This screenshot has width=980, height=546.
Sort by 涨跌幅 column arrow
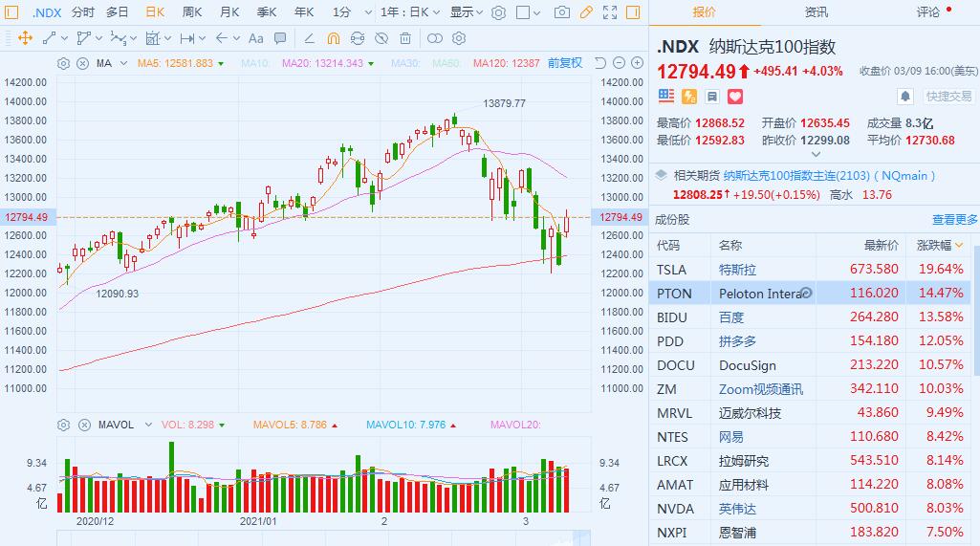959,245
